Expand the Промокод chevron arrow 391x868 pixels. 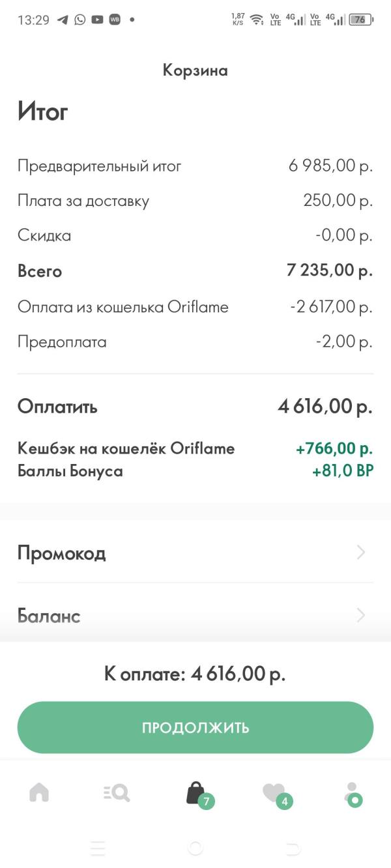pos(362,553)
